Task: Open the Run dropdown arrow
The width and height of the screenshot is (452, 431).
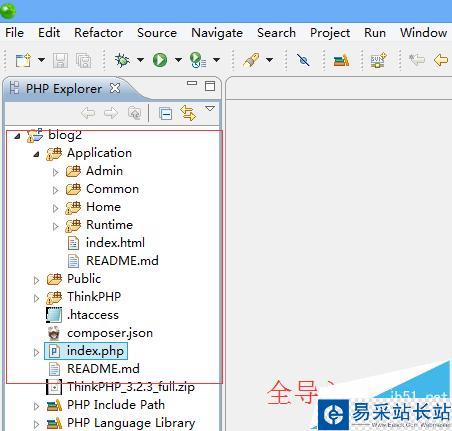Action: pos(178,60)
